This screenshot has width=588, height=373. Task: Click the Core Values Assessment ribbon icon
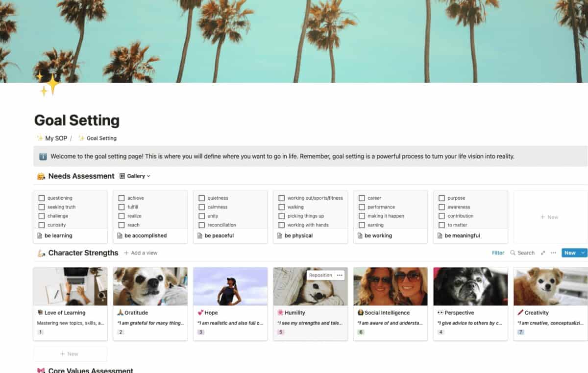[x=41, y=371]
